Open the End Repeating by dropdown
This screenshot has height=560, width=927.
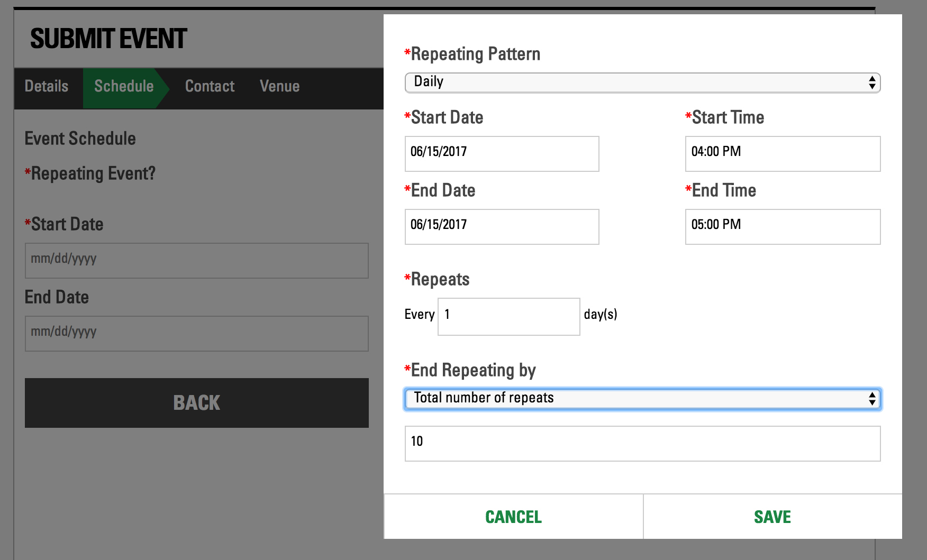pos(642,399)
